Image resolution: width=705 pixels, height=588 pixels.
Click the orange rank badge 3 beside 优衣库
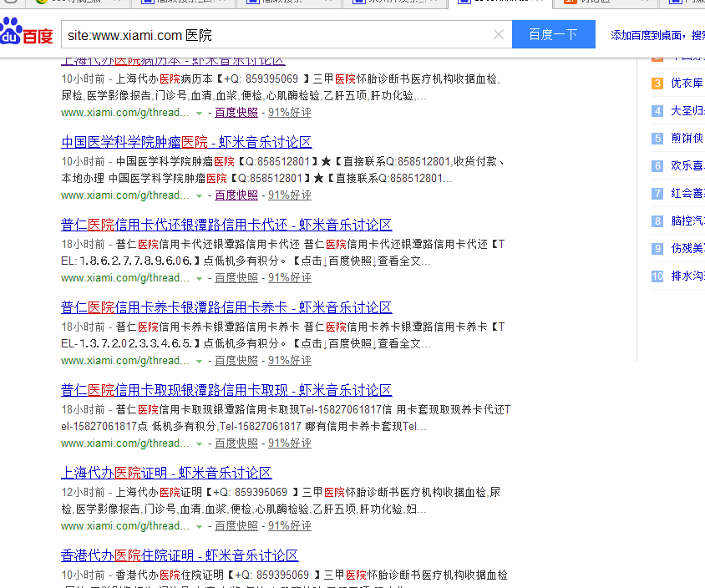tap(657, 84)
